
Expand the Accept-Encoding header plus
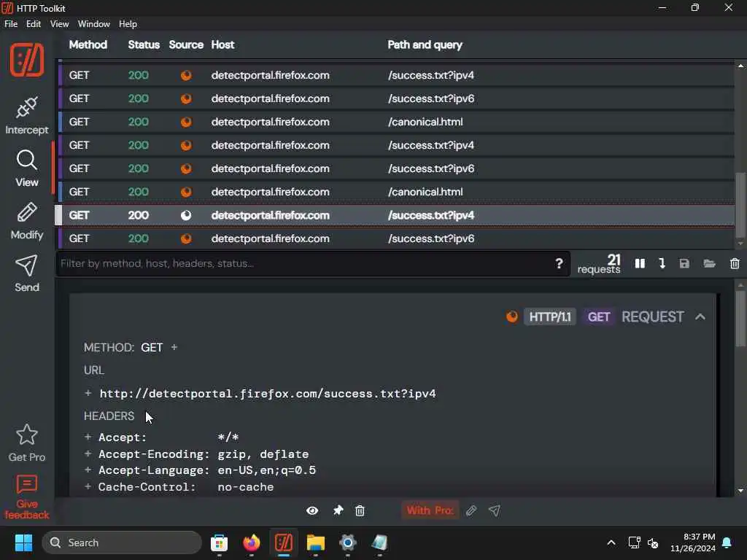88,454
